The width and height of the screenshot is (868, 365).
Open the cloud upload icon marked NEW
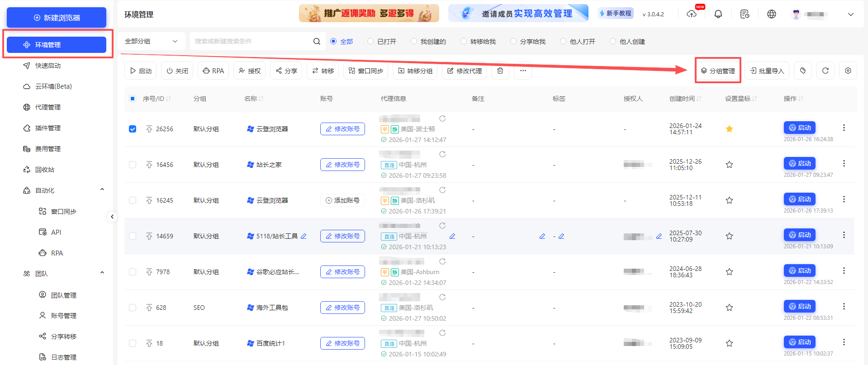[x=692, y=14]
